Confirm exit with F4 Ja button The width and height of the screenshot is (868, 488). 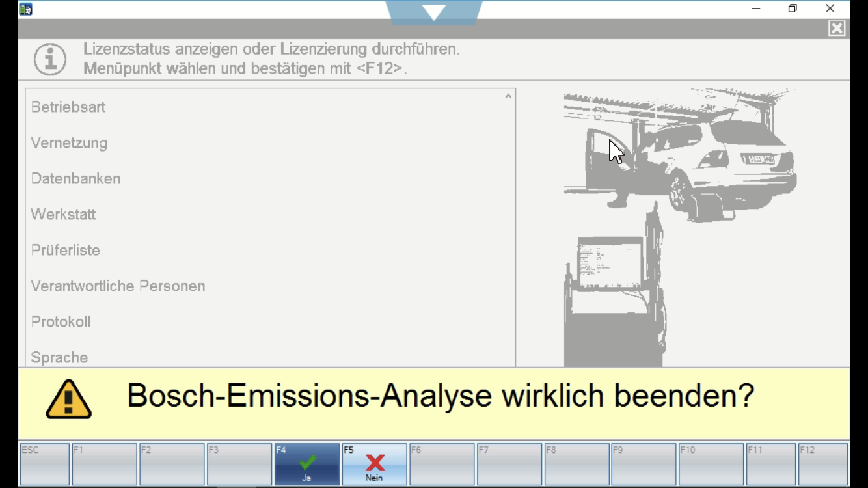pos(306,464)
